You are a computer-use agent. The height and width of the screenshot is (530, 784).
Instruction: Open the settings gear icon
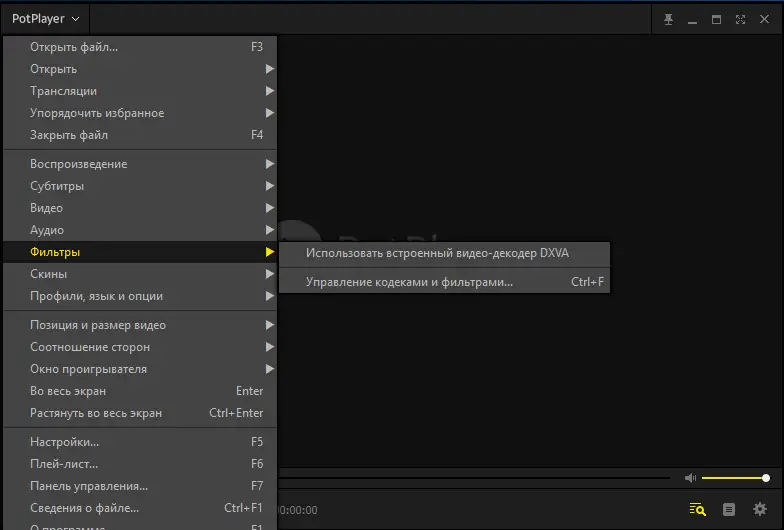pyautogui.click(x=760, y=510)
